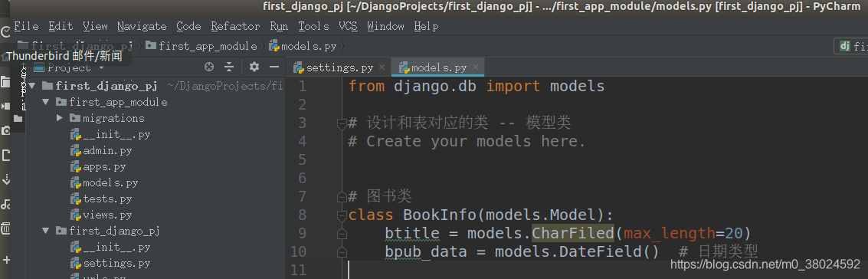Open the Navigate menu
Image resolution: width=868 pixels, height=279 pixels.
click(x=142, y=26)
